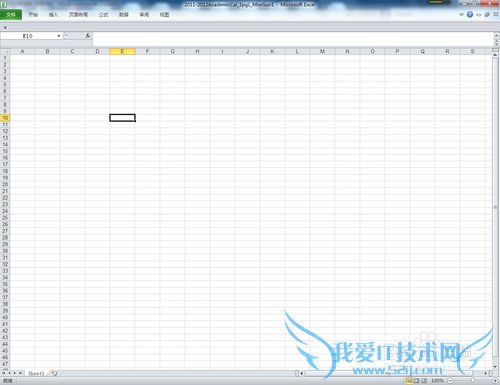Click the zoom out minus button

450,381
